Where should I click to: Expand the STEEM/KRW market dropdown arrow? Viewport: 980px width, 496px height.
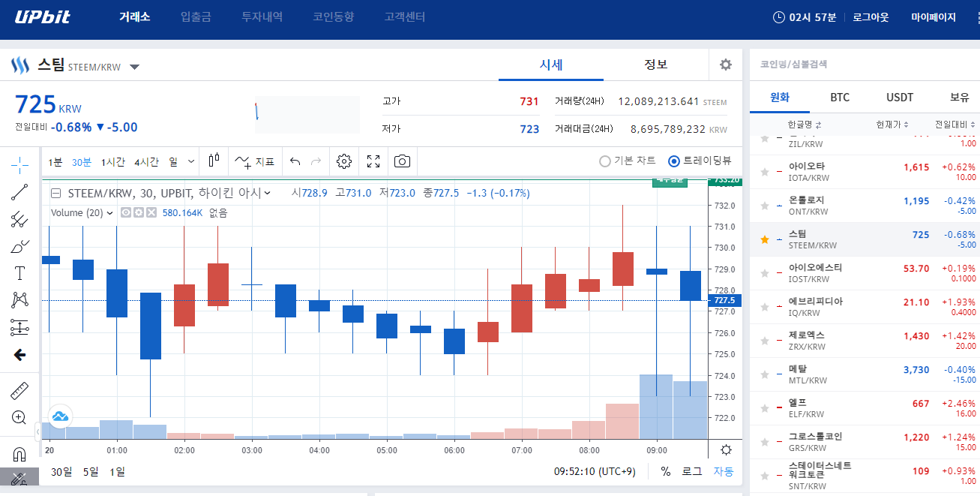(134, 67)
